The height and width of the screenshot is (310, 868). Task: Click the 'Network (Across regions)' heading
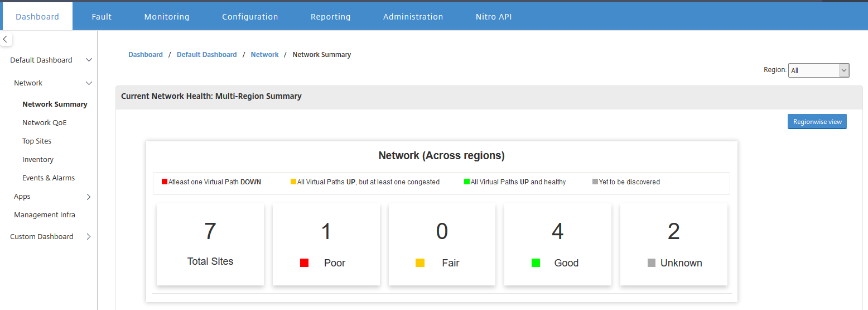[x=442, y=156]
